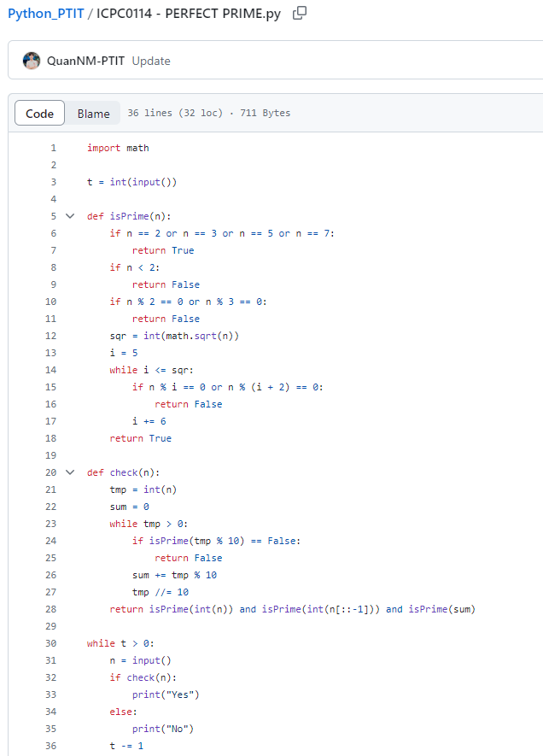This screenshot has width=543, height=756.
Task: Click the "return True" on line 18
Action: (x=140, y=439)
